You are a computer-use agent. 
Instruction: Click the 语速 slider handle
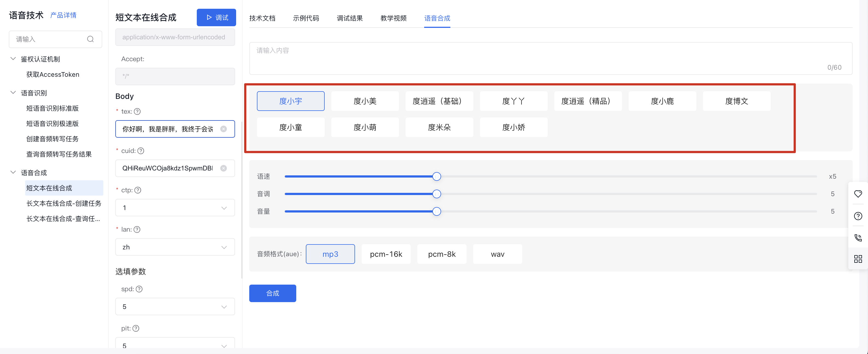(436, 176)
